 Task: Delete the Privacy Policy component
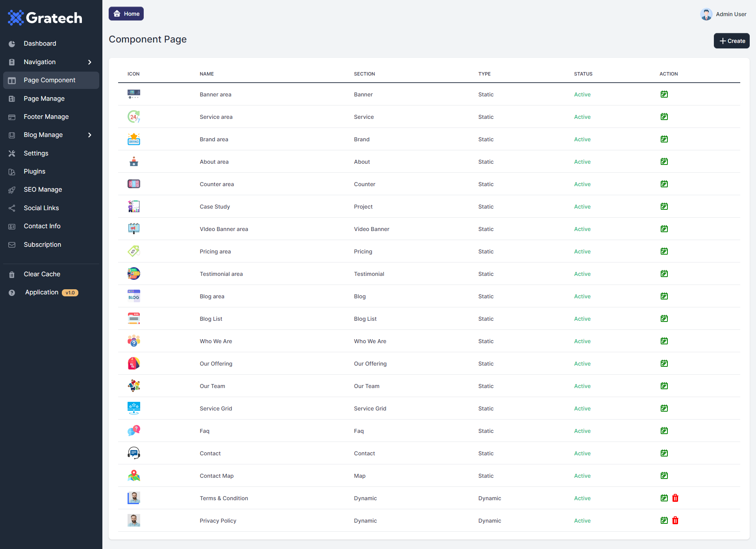[675, 521]
